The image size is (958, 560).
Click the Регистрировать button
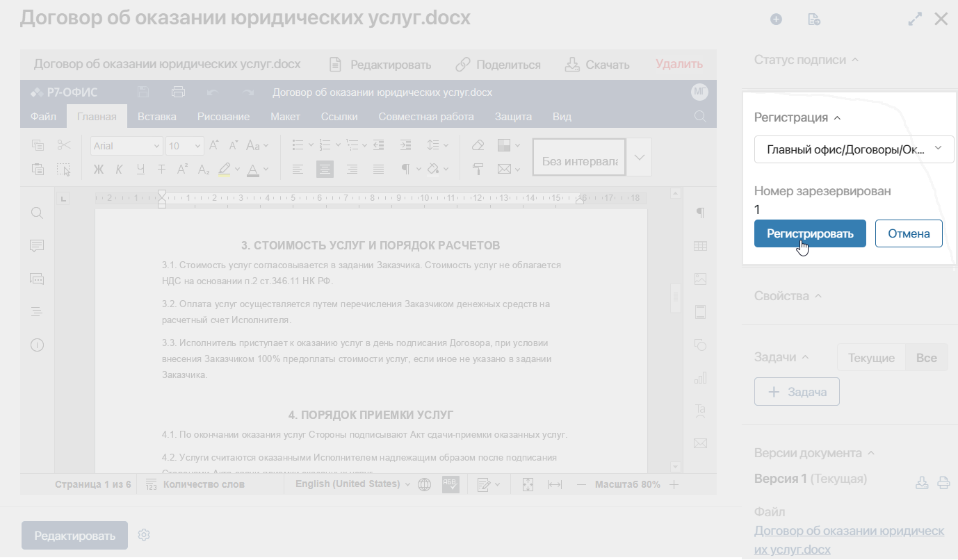(810, 233)
